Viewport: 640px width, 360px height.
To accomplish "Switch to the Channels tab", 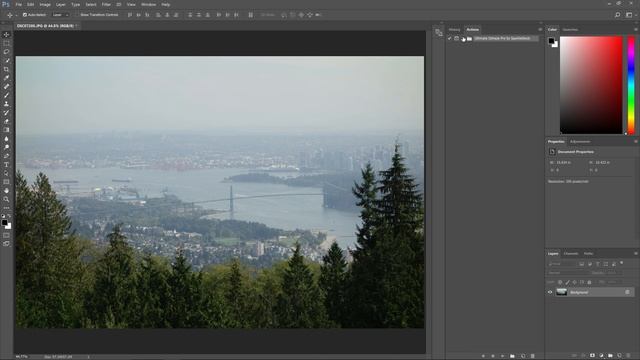I will (x=571, y=253).
